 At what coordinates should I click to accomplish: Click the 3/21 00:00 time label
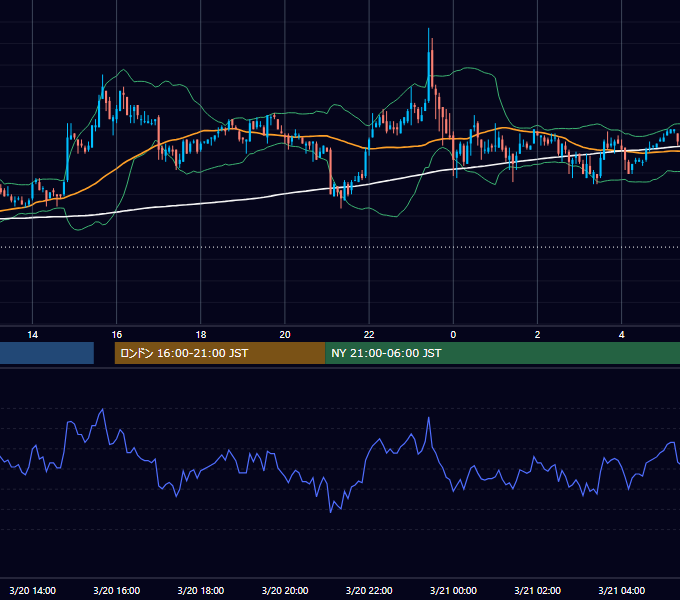453,590
